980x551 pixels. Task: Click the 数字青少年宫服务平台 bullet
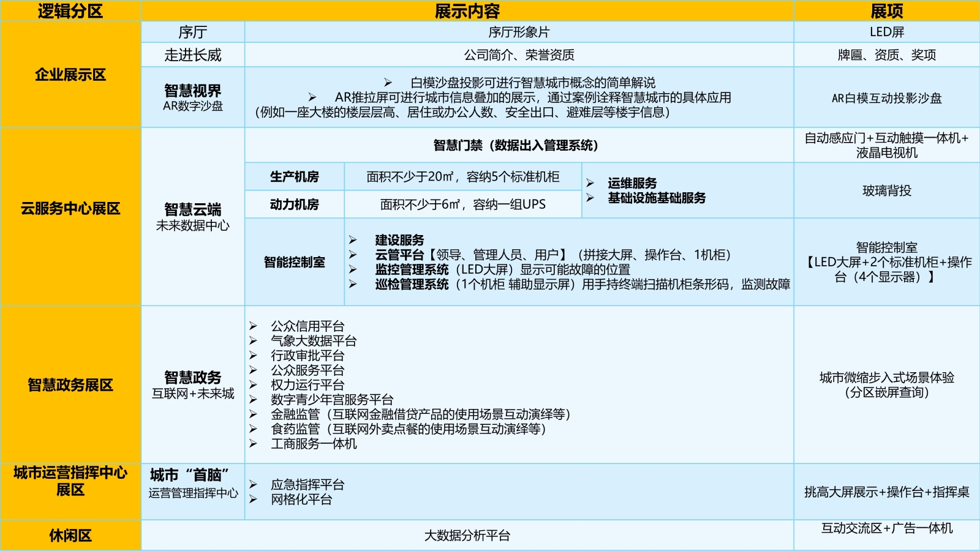coord(322,400)
